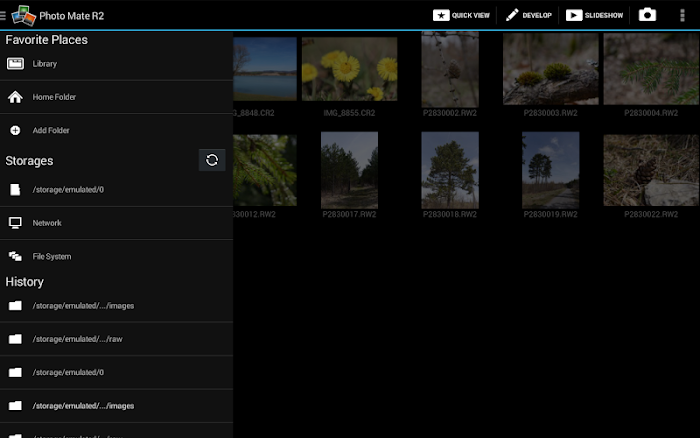Open the overflow three-dot menu
The image size is (700, 438).
(x=682, y=15)
